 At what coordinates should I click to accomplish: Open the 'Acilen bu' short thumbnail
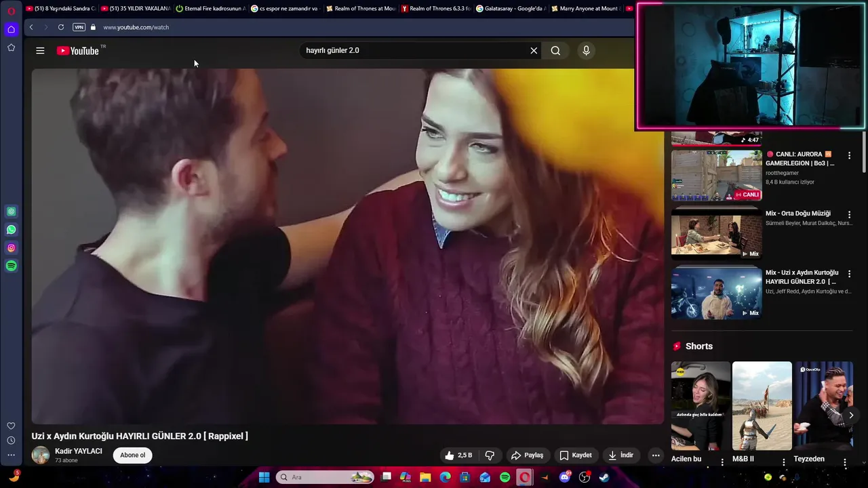pos(701,406)
